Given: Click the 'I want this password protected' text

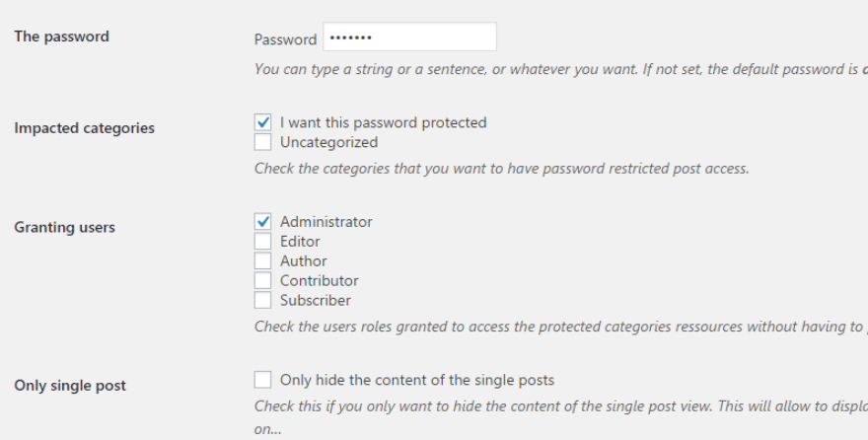Looking at the screenshot, I should [384, 123].
